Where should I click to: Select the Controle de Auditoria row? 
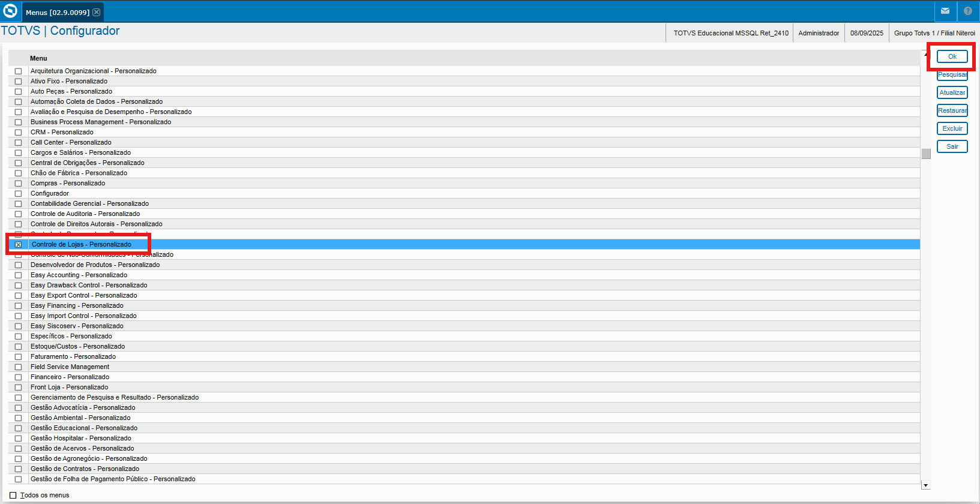coord(464,214)
